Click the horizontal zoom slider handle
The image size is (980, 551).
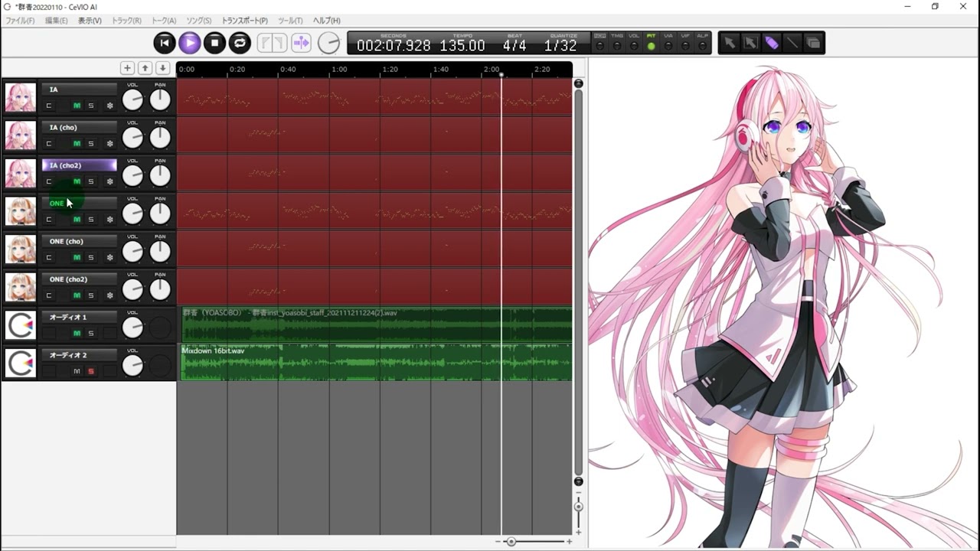tap(511, 542)
